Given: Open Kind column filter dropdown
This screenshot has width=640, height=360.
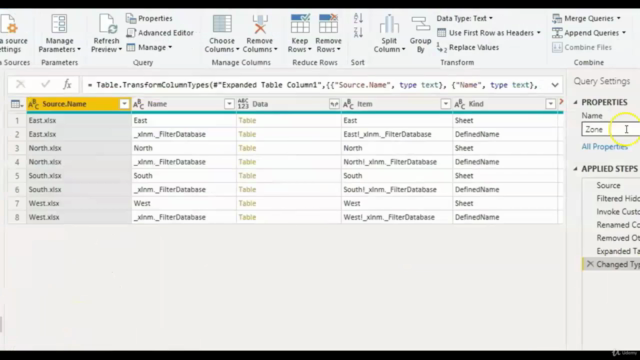Looking at the screenshot, I should pyautogui.click(x=550, y=104).
